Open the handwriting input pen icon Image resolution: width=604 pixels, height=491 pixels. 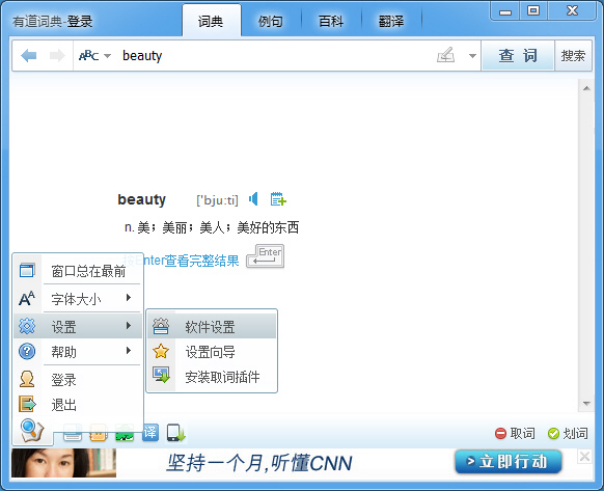(446, 56)
